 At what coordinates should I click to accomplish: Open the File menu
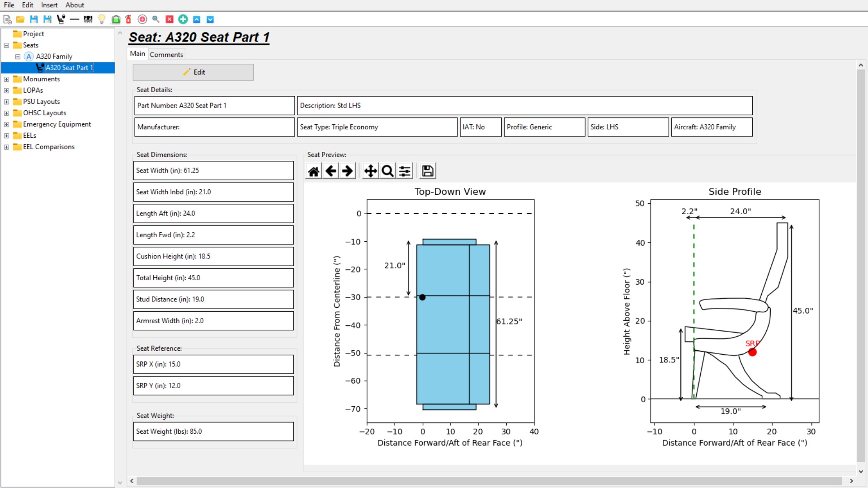tap(9, 5)
